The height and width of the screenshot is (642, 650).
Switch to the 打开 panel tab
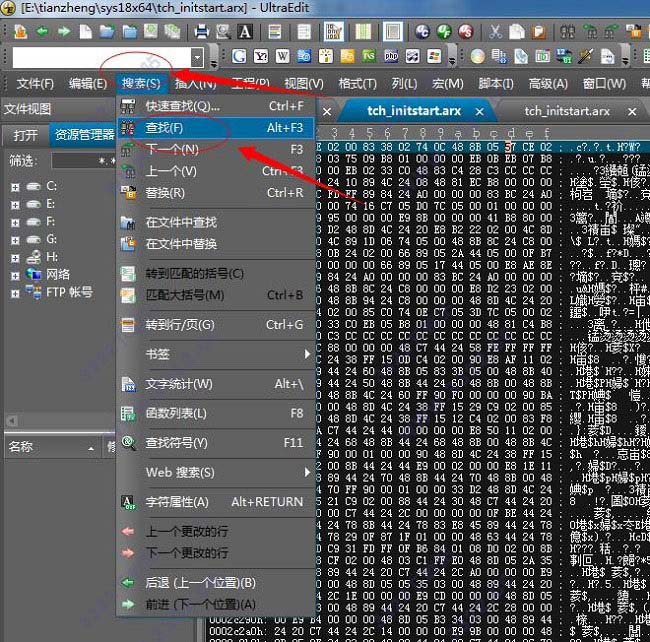pyautogui.click(x=25, y=135)
